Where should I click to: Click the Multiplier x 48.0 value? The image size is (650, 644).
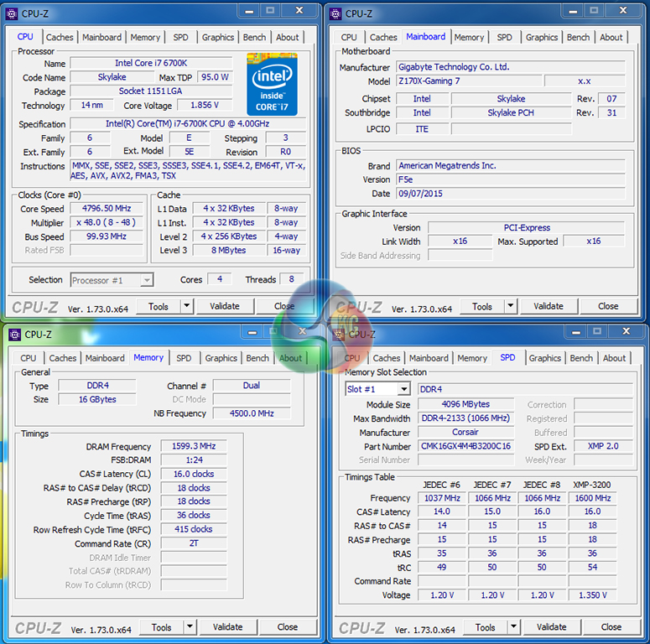pos(107,222)
